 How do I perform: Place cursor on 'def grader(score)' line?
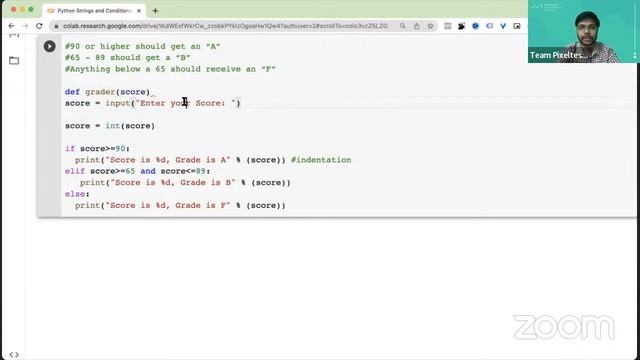[x=107, y=92]
